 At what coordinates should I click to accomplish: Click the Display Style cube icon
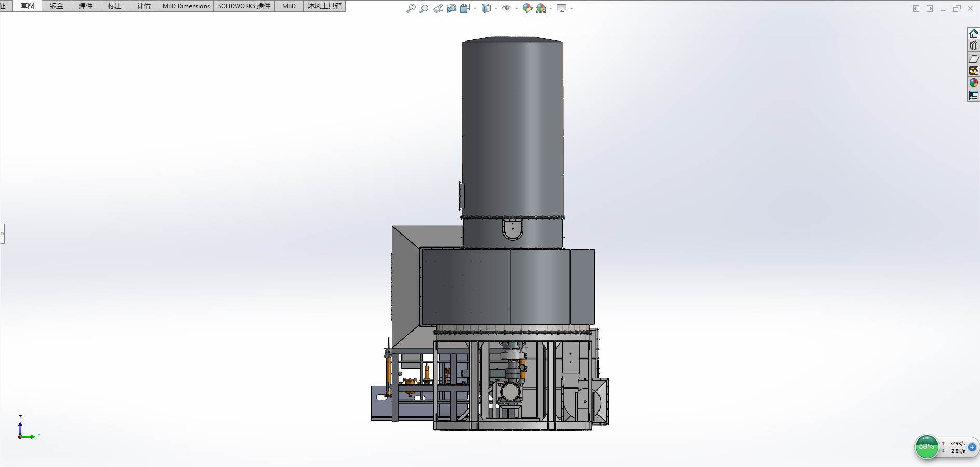486,8
